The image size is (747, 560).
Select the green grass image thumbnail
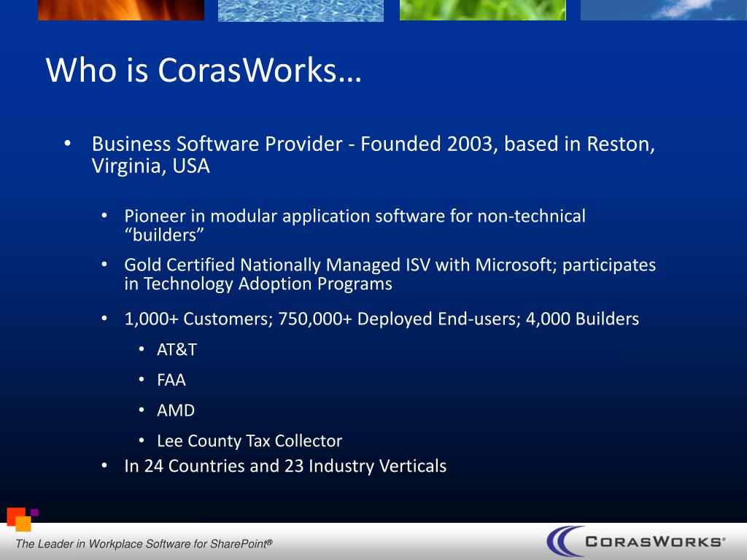[x=483, y=10]
